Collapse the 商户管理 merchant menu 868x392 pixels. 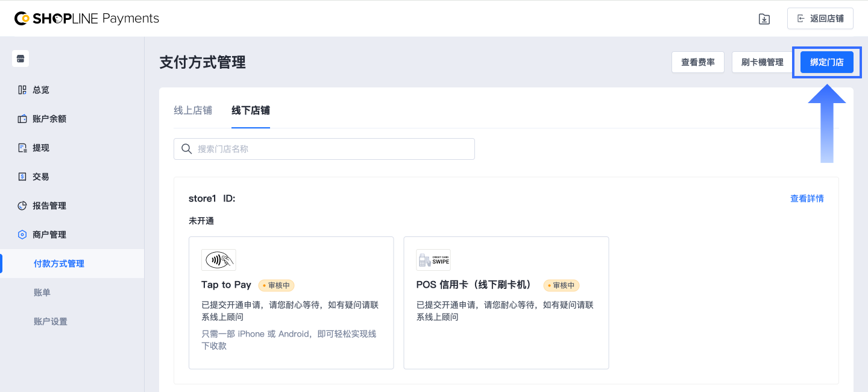coord(49,235)
